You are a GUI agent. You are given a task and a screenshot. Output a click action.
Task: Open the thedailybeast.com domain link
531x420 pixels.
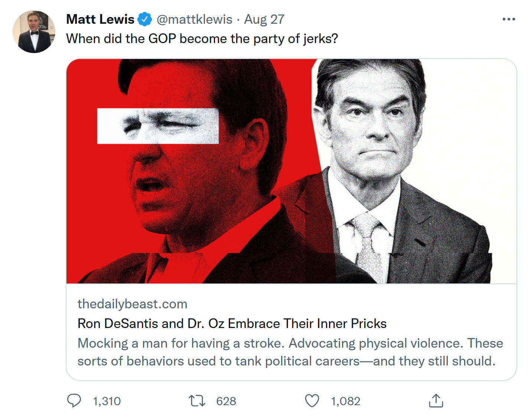coord(132,304)
